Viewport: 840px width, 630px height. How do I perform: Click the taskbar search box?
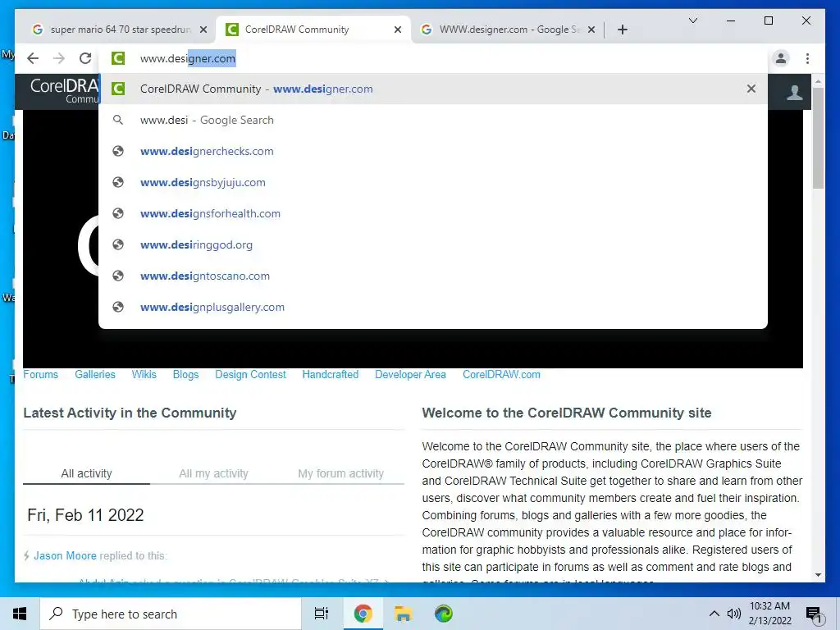pyautogui.click(x=171, y=614)
